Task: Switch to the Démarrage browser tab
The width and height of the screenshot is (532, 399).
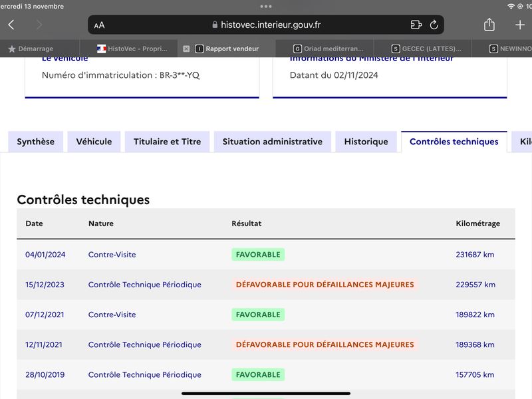Action: point(40,49)
